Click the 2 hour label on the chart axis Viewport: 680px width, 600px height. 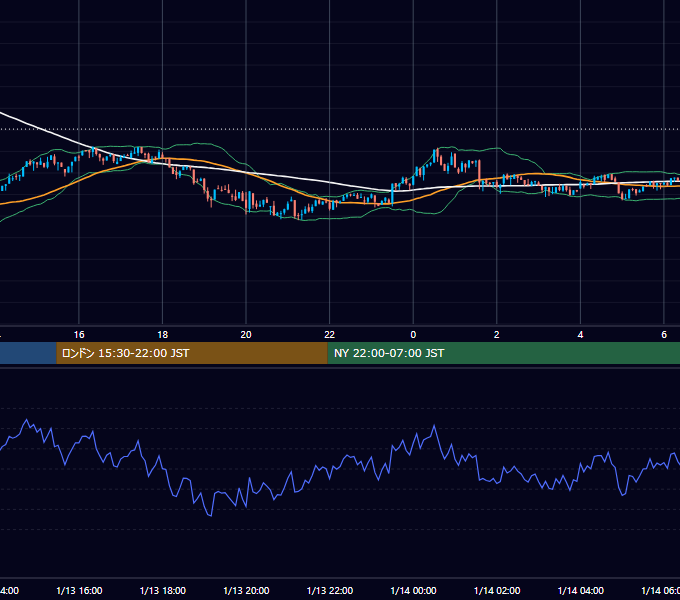(x=497, y=335)
